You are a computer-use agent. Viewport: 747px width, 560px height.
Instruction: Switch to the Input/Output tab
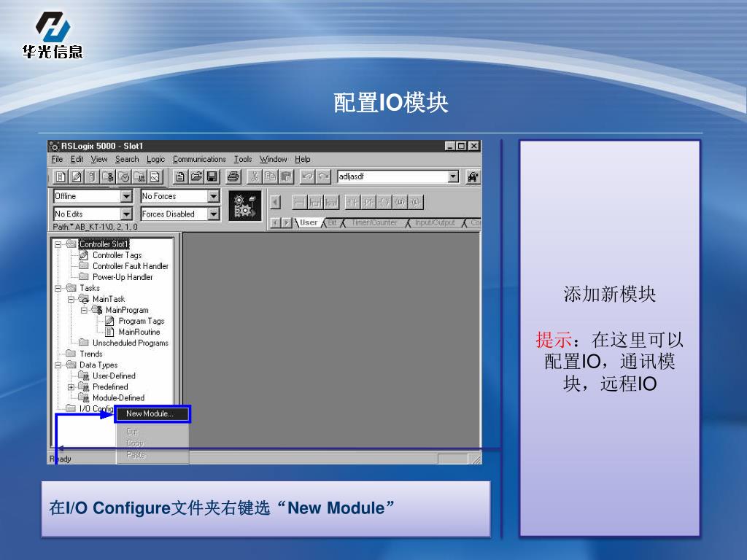click(x=435, y=222)
